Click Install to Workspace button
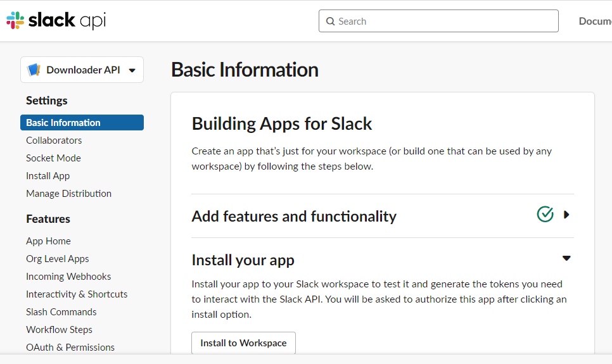The width and height of the screenshot is (612, 364). (243, 343)
